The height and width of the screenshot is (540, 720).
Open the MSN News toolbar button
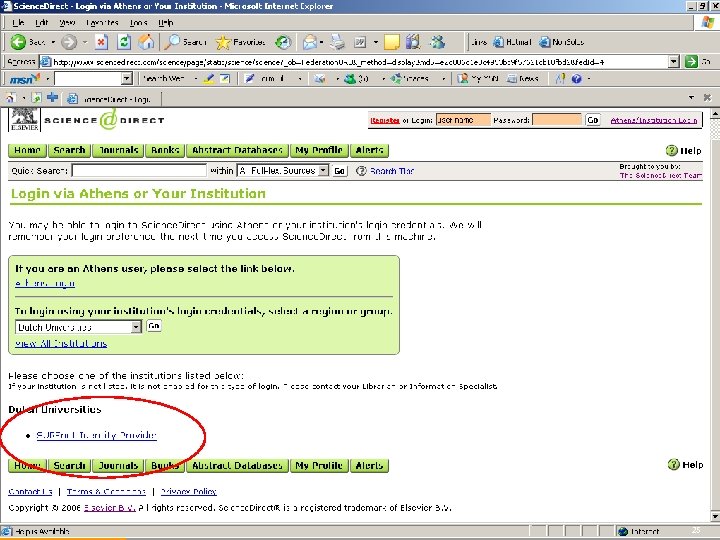click(x=523, y=79)
